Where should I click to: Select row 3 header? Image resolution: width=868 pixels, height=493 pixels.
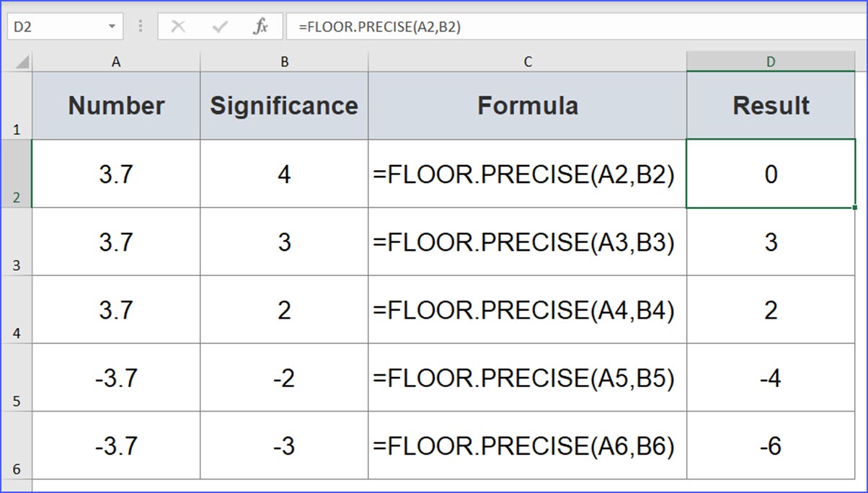click(16, 242)
